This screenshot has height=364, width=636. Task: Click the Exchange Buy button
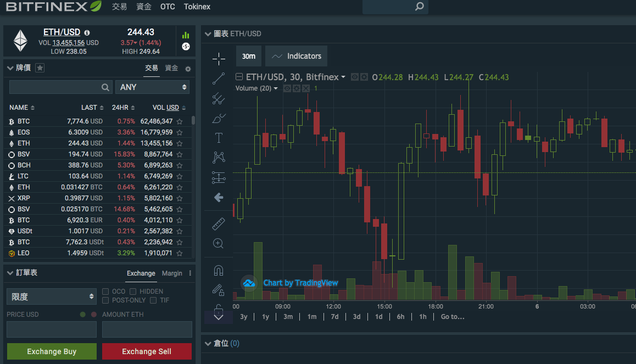click(52, 351)
